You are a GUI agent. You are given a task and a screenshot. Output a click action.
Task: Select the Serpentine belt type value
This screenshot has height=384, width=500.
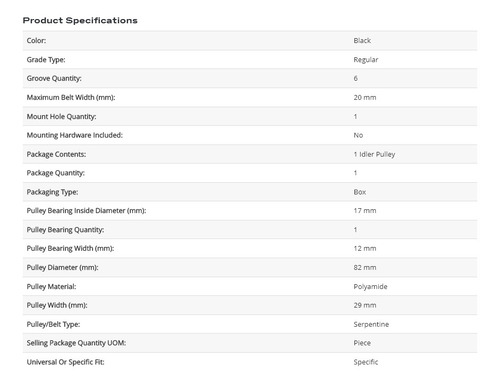click(x=371, y=324)
